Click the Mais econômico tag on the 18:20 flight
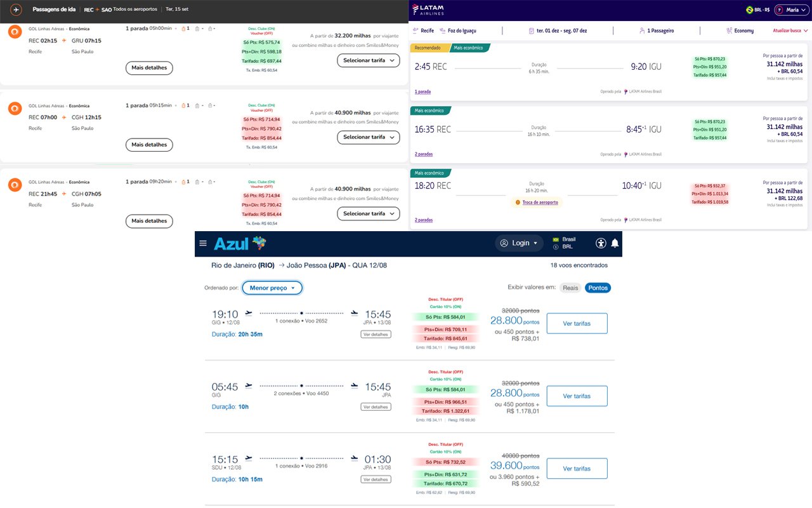The image size is (812, 508). point(429,173)
